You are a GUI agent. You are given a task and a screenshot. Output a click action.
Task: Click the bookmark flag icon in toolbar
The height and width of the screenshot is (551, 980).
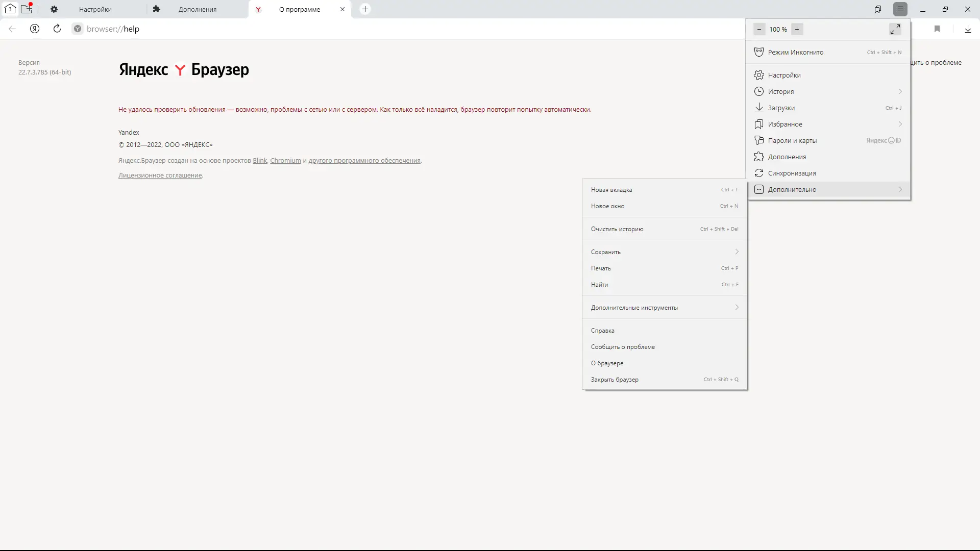click(x=937, y=29)
